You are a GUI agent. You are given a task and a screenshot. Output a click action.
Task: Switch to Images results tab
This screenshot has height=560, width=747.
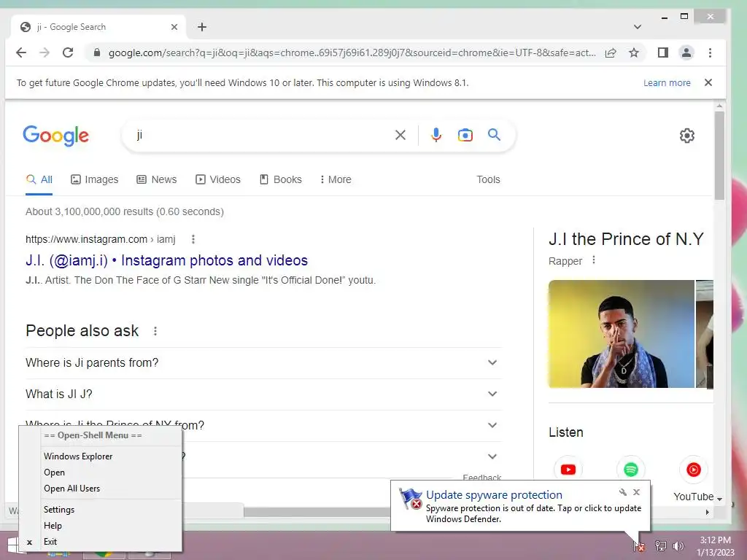[94, 179]
